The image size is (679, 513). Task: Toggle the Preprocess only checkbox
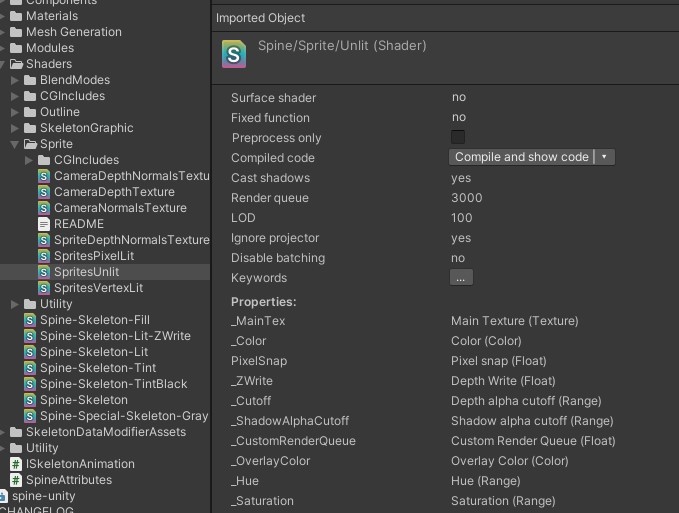coord(458,137)
